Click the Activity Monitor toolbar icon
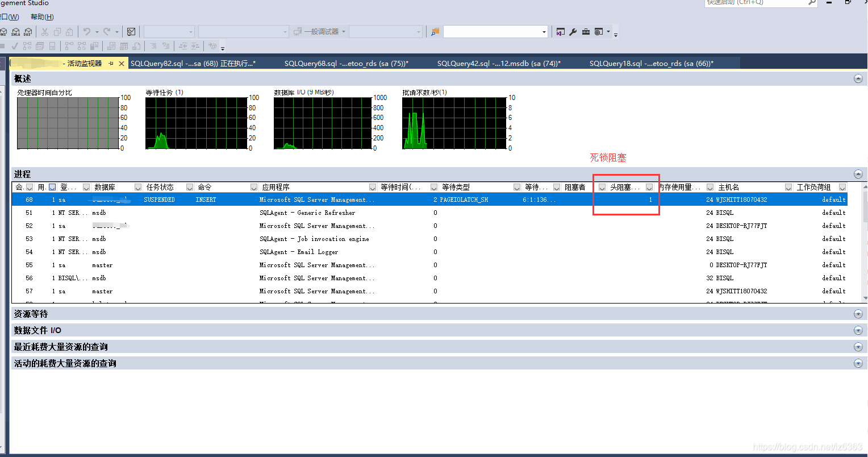The image size is (868, 457). point(131,32)
